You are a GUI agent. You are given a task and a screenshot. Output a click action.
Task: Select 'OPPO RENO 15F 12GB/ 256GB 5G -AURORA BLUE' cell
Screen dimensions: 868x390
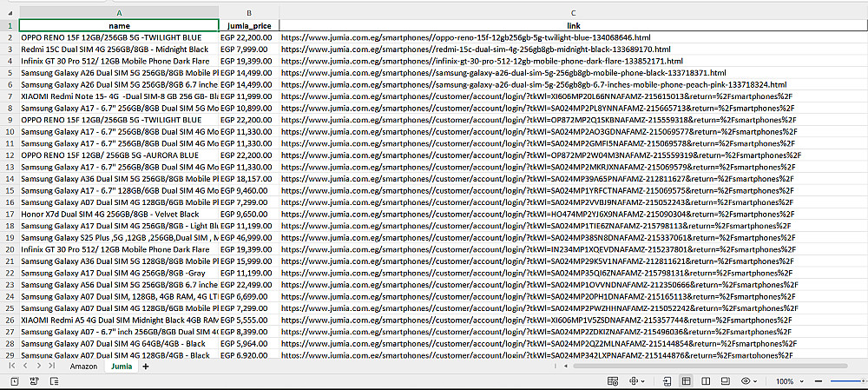point(119,155)
